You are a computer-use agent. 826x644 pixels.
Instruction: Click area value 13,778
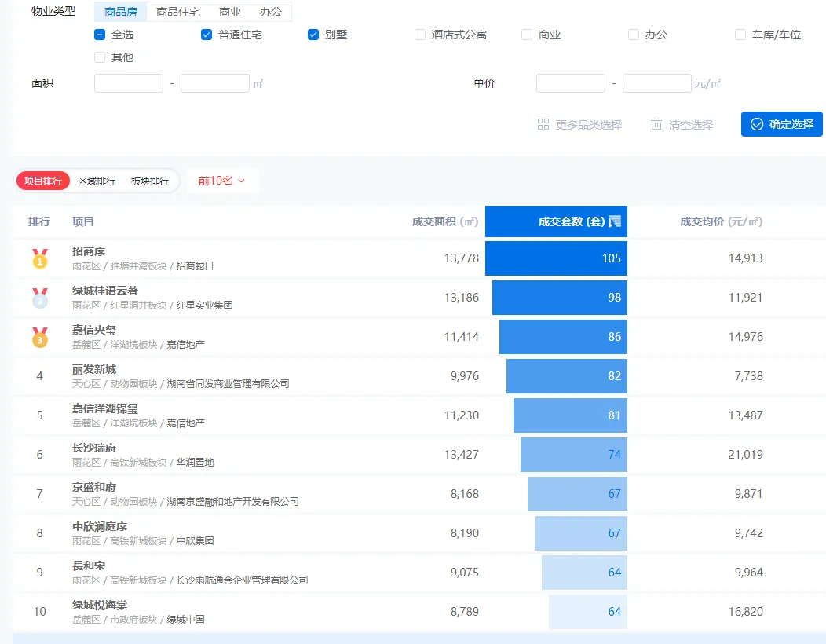click(x=462, y=258)
